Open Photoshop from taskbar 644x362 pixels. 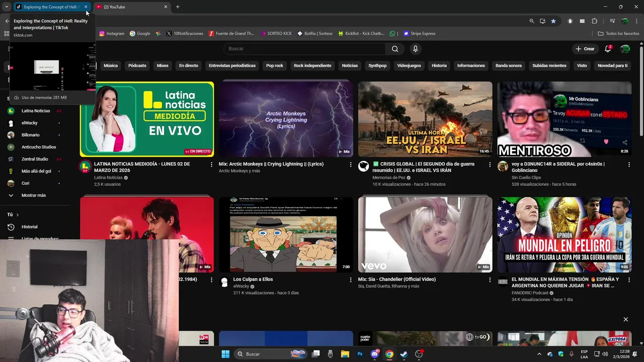(x=360, y=354)
